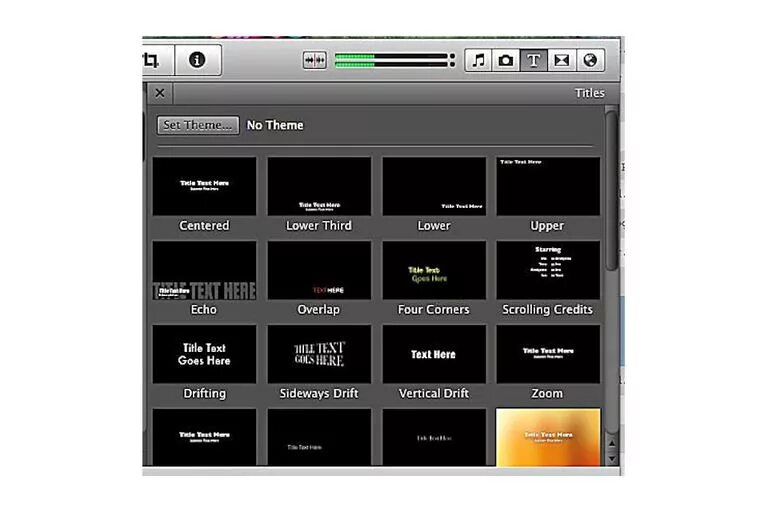
Task: Open the inspector info button
Action: [197, 60]
